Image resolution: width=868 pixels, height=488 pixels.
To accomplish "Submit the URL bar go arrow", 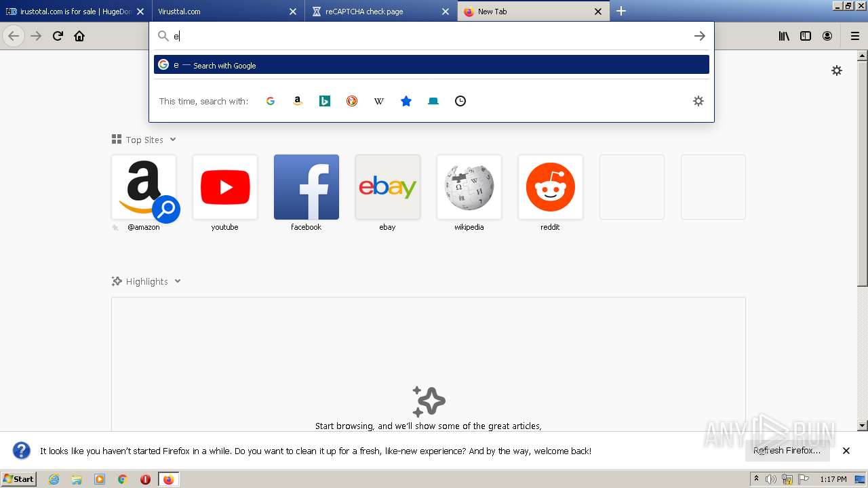I will [700, 36].
